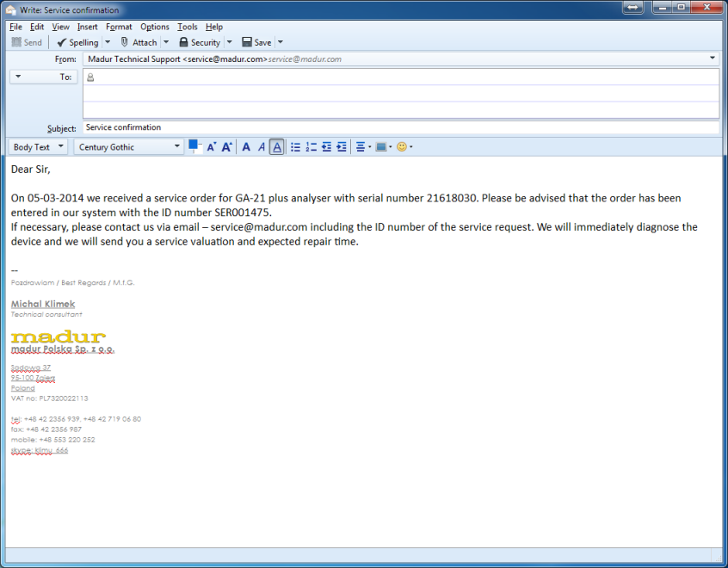This screenshot has width=728, height=568.
Task: Click the To recipient address field
Action: point(401,77)
